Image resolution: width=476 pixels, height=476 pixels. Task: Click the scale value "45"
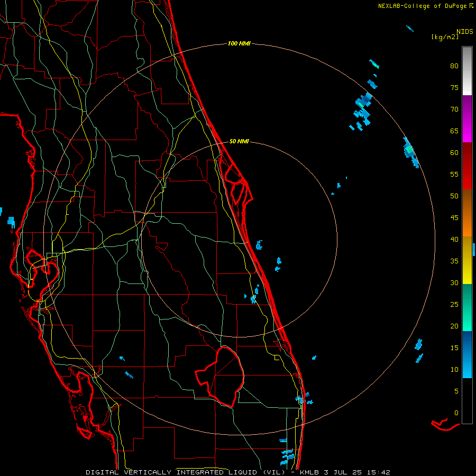click(x=454, y=218)
